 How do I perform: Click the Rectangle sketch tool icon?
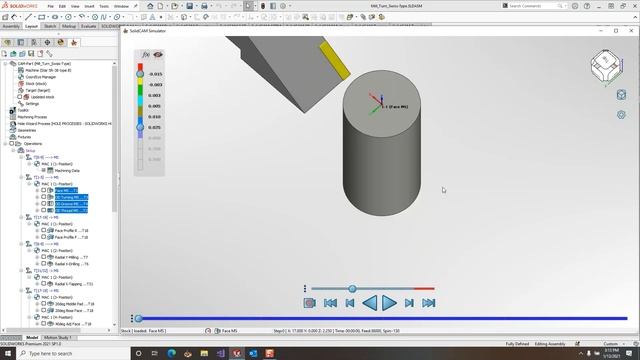coord(41,17)
